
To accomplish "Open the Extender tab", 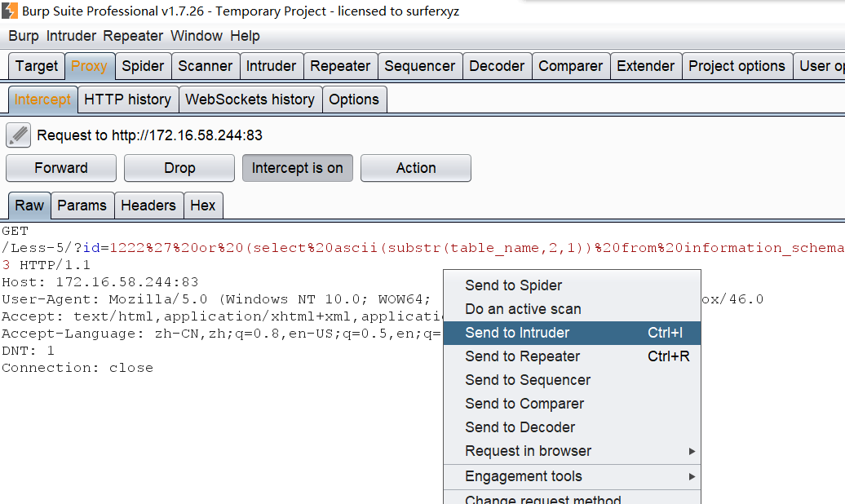I will 646,66.
